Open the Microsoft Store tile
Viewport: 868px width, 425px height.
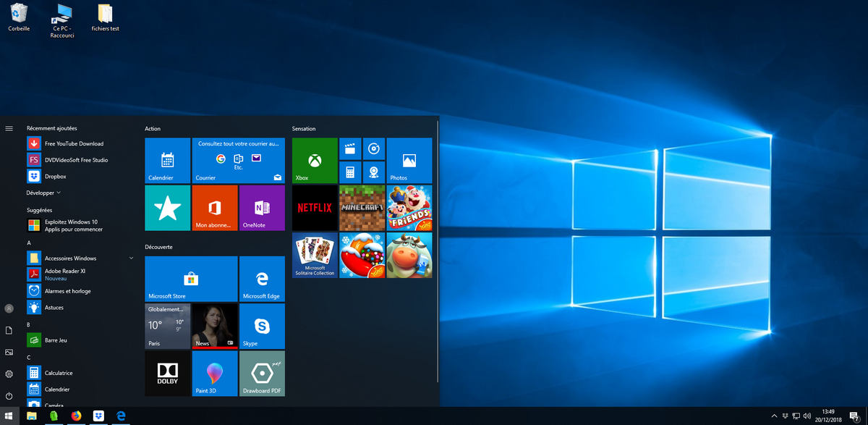pyautogui.click(x=190, y=279)
